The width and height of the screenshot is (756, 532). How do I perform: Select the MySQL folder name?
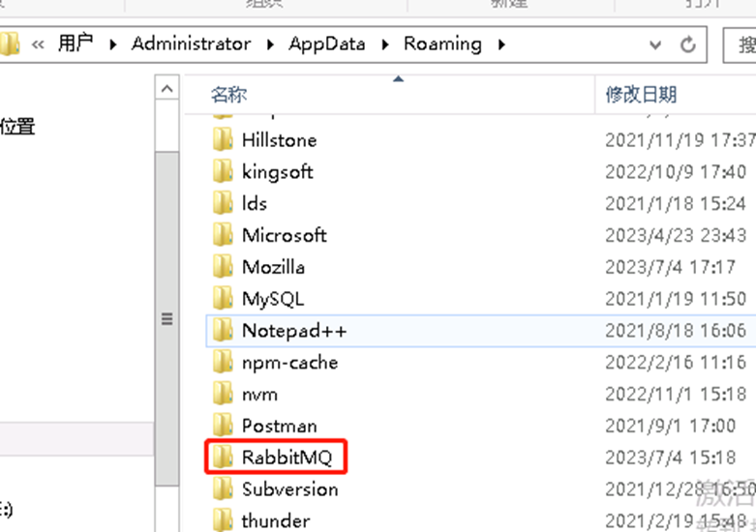point(273,299)
